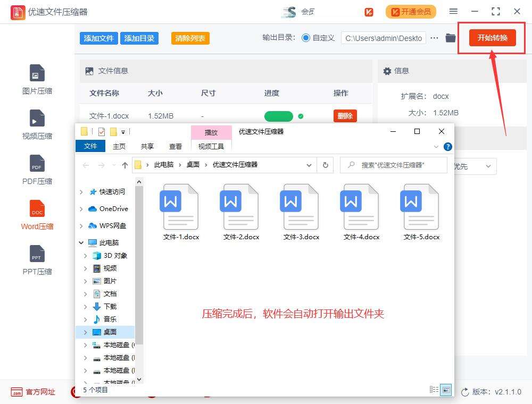Select the PPT压缩 icon
The height and width of the screenshot is (404, 532).
click(x=37, y=259)
